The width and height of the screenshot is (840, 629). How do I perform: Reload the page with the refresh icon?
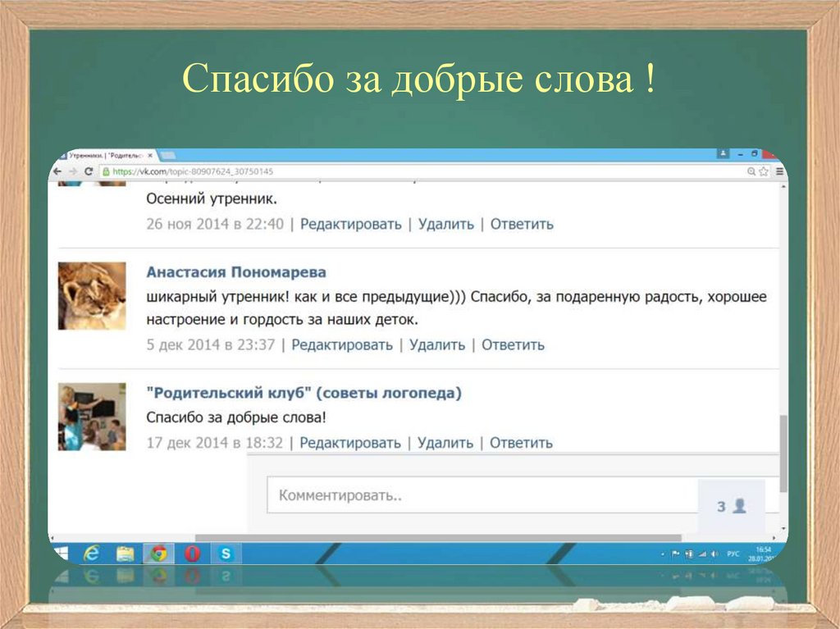point(89,171)
